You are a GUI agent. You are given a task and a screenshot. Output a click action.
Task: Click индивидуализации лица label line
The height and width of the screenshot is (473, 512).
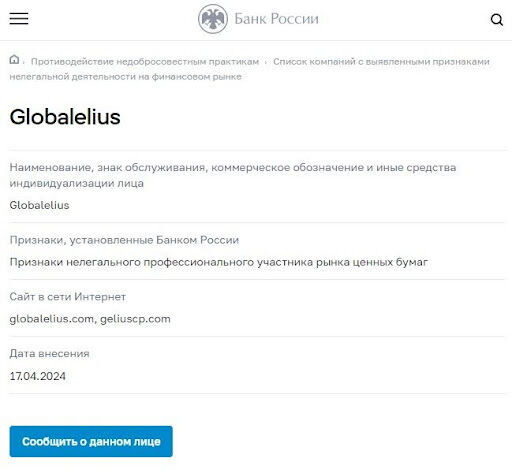tap(77, 183)
